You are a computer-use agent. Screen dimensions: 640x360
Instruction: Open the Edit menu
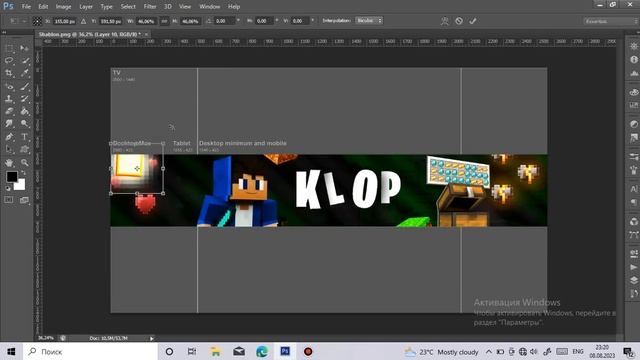[x=43, y=7]
